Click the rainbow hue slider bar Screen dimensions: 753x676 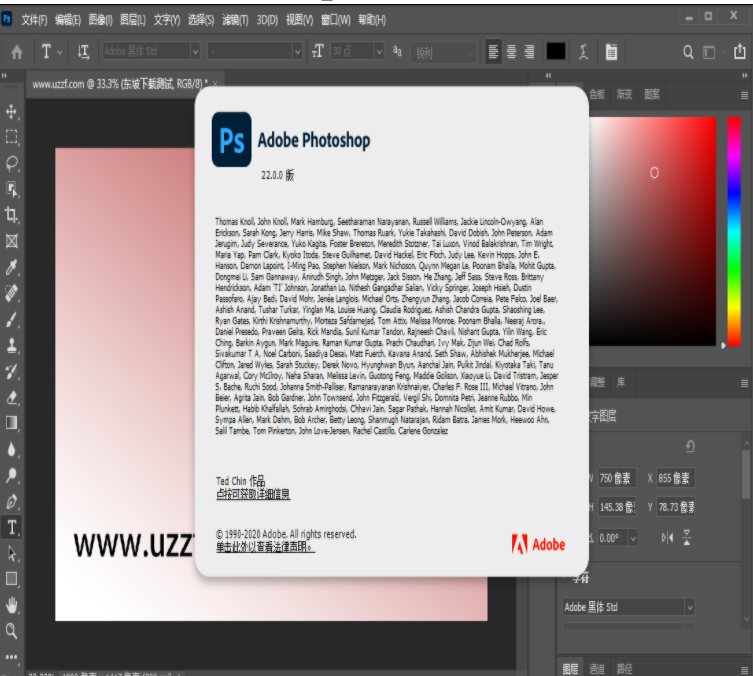(734, 231)
